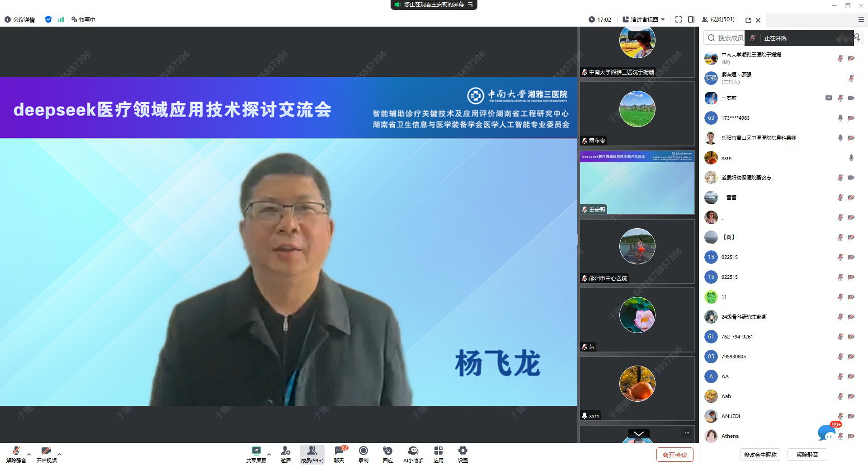Click 王安莉's screen-sharing icon in member list
Viewport: 868px width, 465px height.
(828, 98)
